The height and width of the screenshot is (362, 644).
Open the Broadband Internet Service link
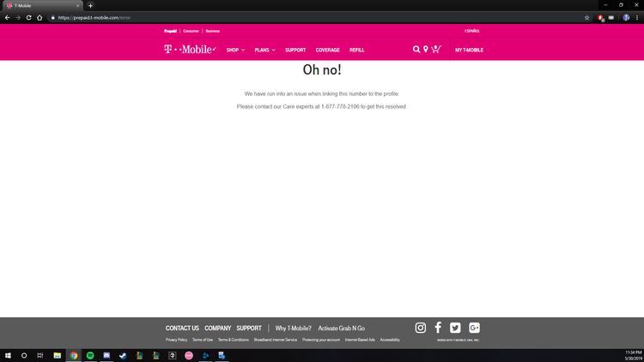pyautogui.click(x=275, y=340)
